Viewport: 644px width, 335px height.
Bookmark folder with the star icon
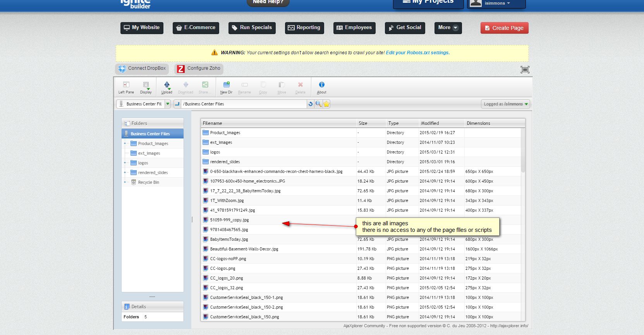326,104
